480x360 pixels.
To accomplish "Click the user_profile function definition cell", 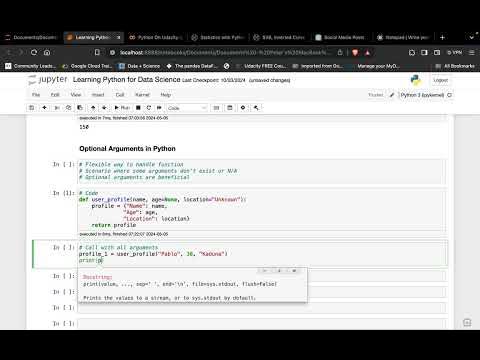I will point(261,209).
